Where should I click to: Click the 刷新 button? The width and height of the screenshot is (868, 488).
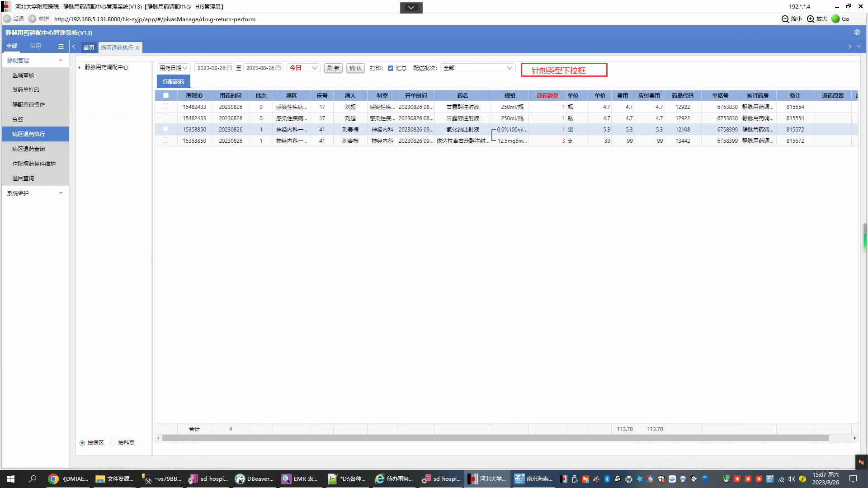click(333, 68)
